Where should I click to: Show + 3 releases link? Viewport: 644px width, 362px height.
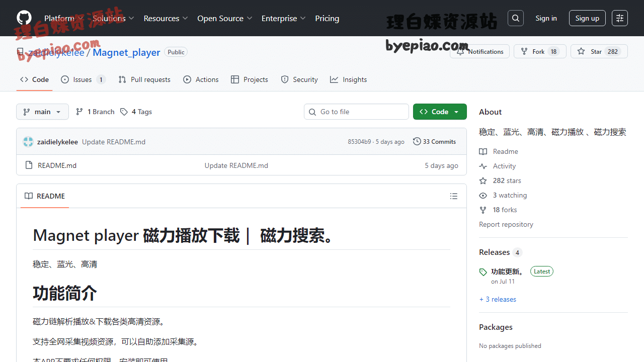pyautogui.click(x=498, y=299)
